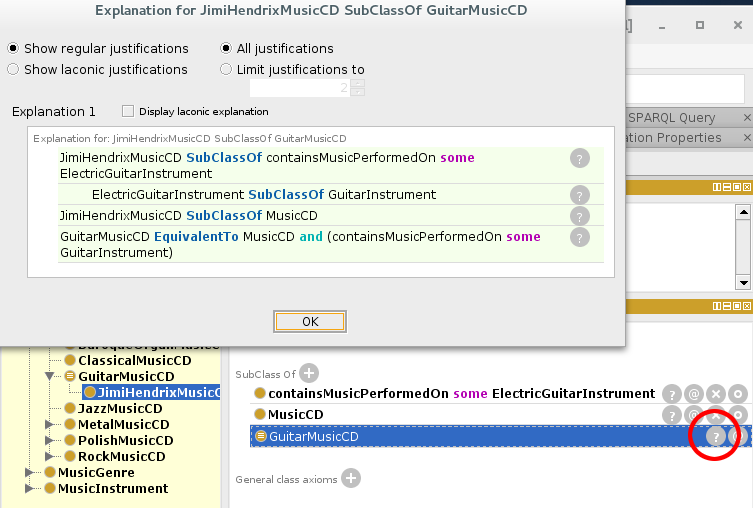
Task: Float the upper gold panel view
Action: (x=737, y=187)
